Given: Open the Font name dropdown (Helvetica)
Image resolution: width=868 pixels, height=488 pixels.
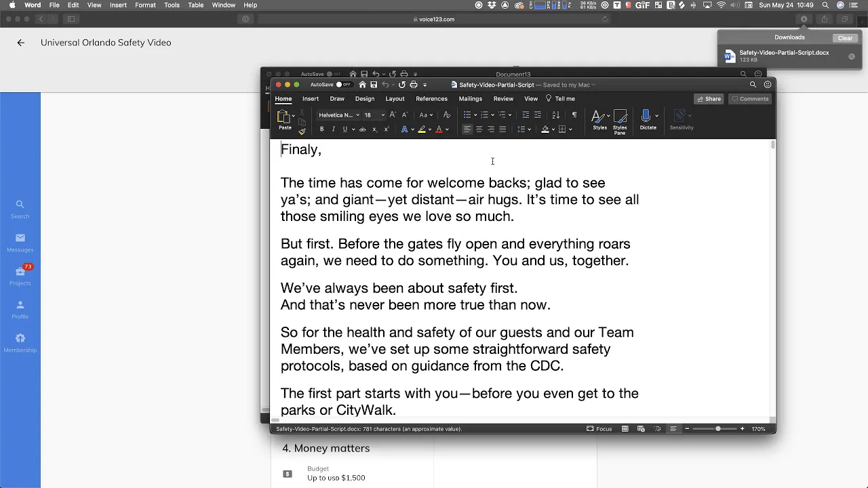Looking at the screenshot, I should click(339, 115).
